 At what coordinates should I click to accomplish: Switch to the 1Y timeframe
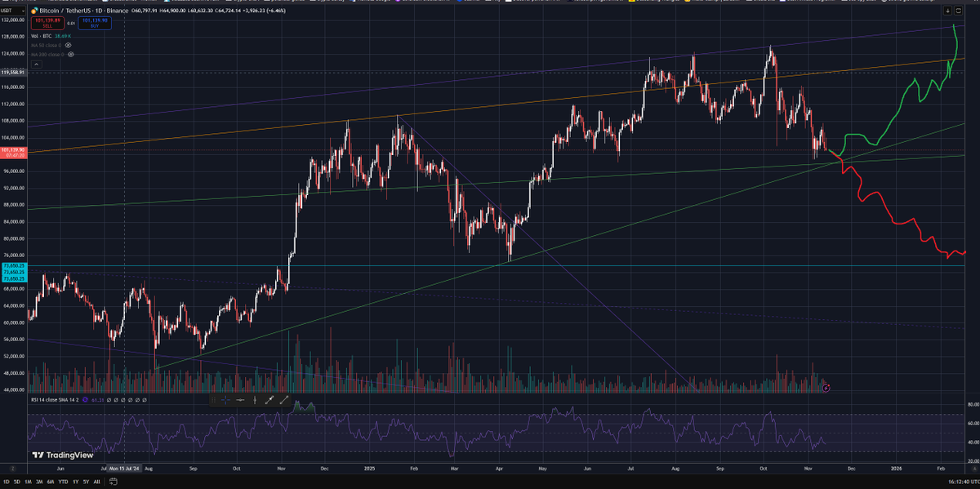click(76, 482)
